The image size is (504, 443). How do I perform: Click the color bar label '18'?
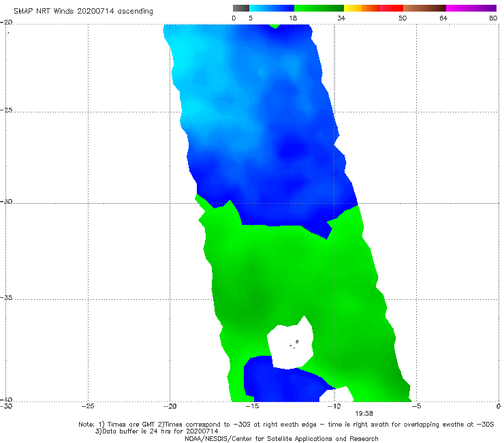tap(293, 18)
